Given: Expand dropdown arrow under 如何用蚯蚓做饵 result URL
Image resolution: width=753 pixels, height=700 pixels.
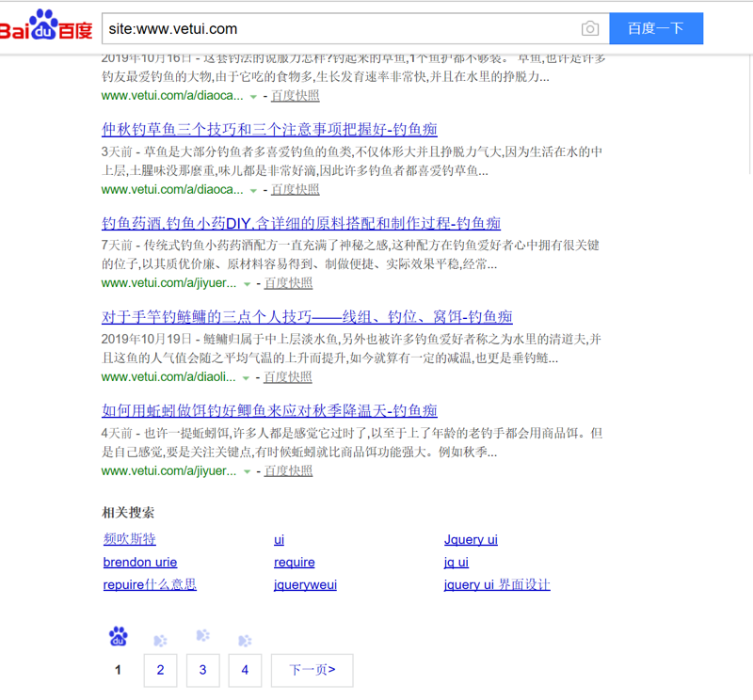Looking at the screenshot, I should click(x=247, y=472).
